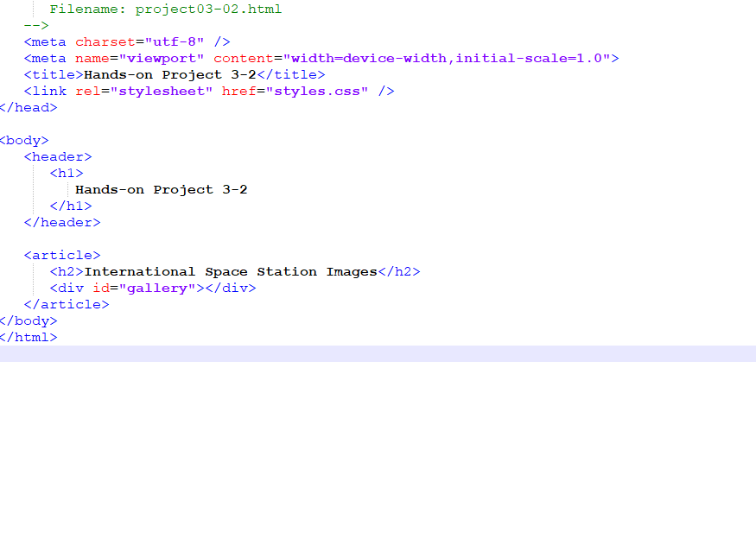Place cursor on highlighted empty last line
756x533 pixels.
[x=378, y=353]
